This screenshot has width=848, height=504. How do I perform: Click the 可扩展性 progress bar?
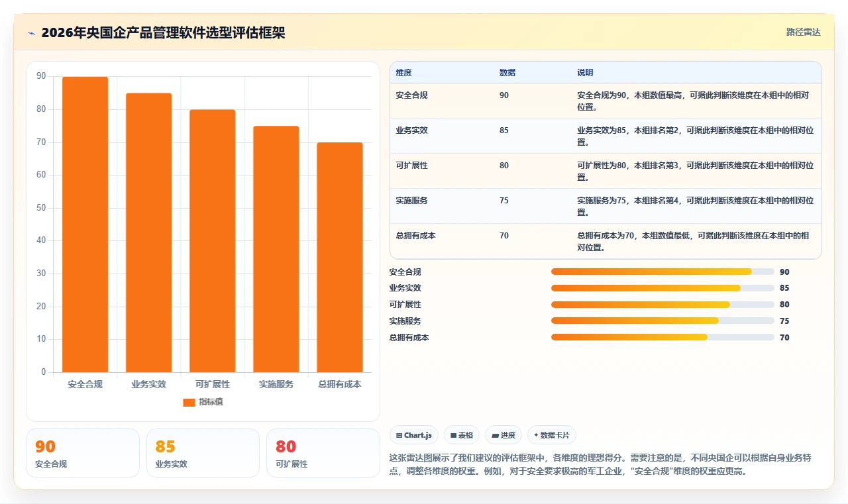662,305
